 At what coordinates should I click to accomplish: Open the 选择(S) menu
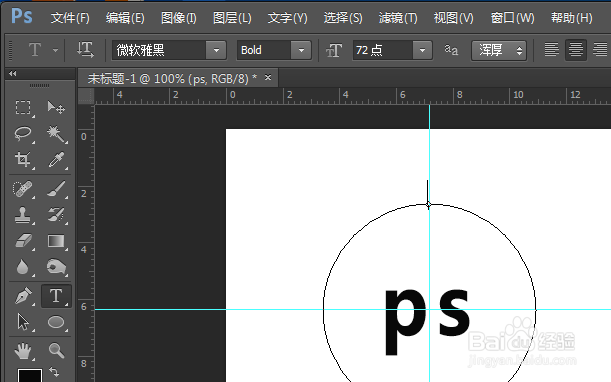[343, 18]
